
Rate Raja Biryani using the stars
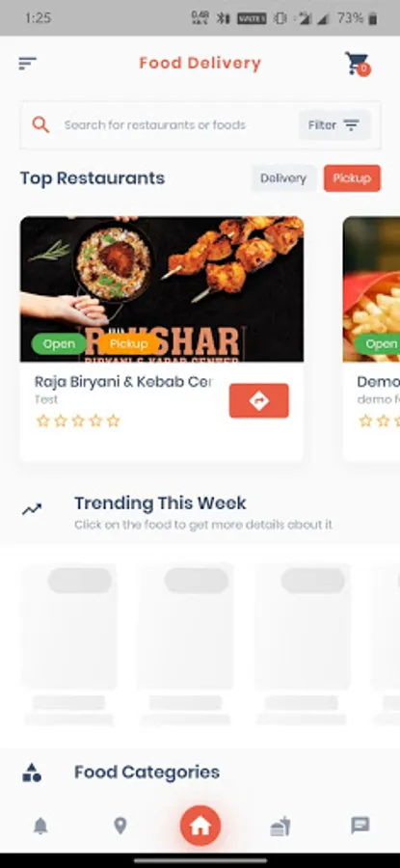coord(78,420)
